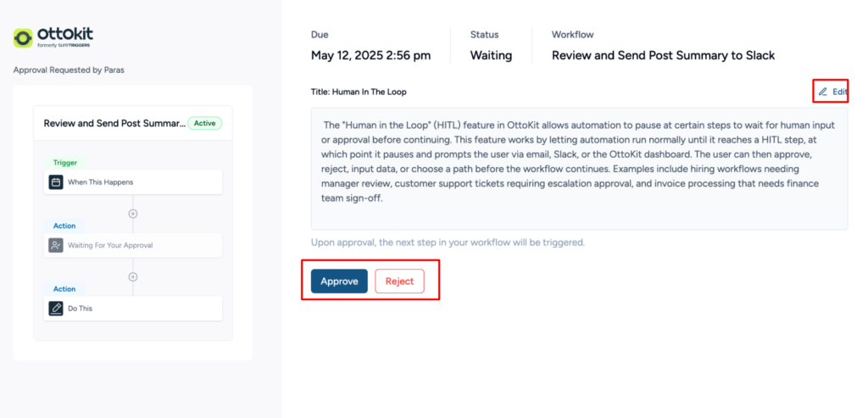Viewport: 868px width, 418px height.
Task: Click the pencil icon beside Do This
Action: 56,309
